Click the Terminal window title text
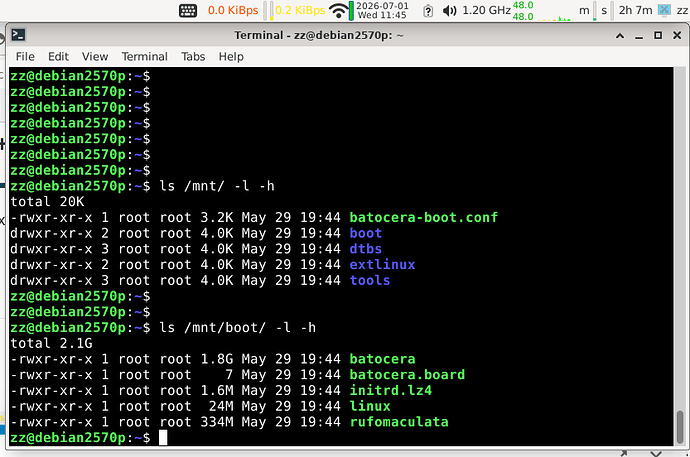 coord(319,35)
